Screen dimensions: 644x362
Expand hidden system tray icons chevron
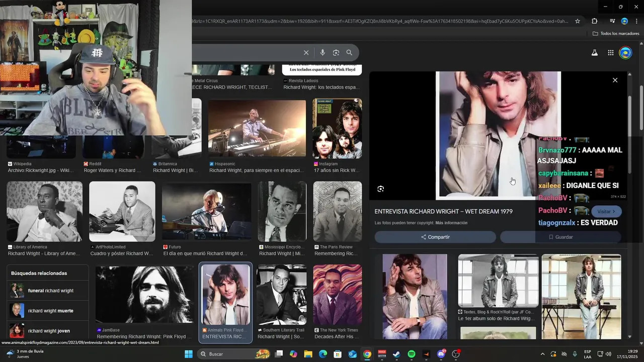pyautogui.click(x=542, y=354)
